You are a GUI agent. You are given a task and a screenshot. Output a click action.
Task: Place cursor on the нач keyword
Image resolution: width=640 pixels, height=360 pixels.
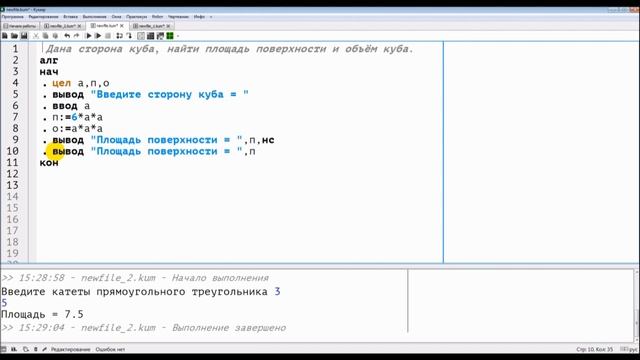tap(49, 72)
